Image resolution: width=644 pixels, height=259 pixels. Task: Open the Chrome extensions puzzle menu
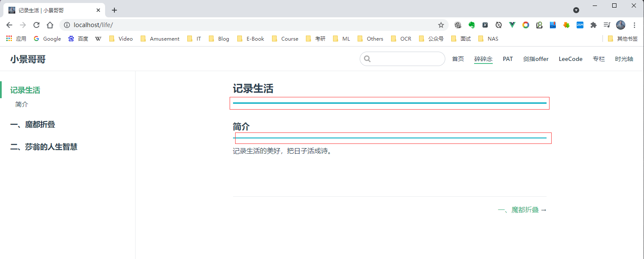tap(593, 25)
